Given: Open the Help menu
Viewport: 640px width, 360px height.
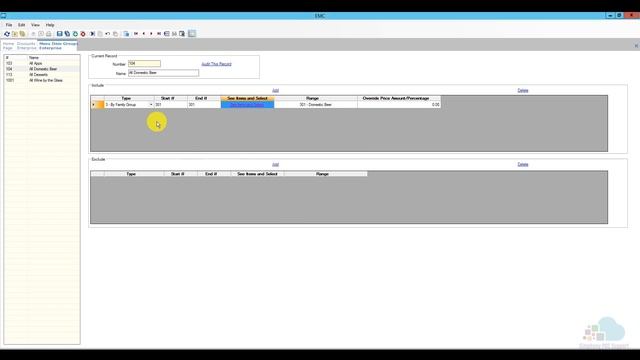Looking at the screenshot, I should point(50,25).
